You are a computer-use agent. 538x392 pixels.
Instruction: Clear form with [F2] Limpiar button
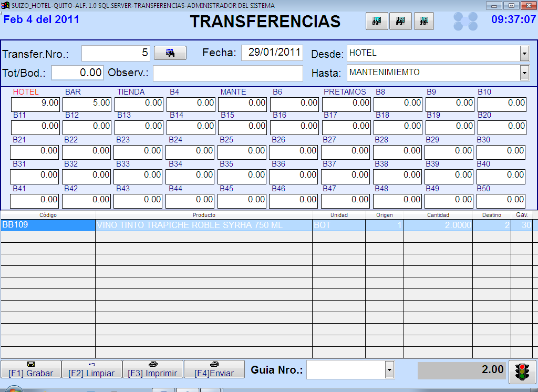tap(92, 369)
